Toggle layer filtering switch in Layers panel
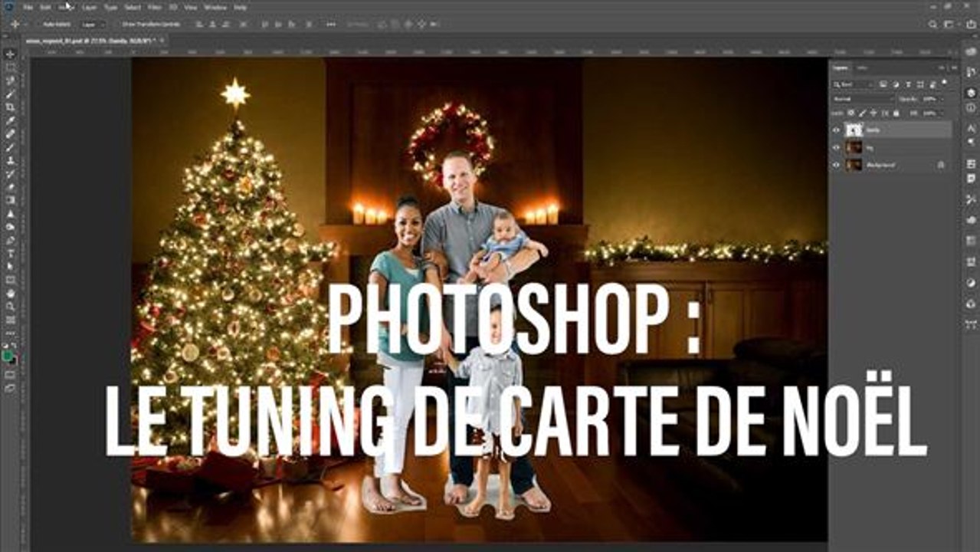Screen dimensions: 980x552 [x=945, y=82]
